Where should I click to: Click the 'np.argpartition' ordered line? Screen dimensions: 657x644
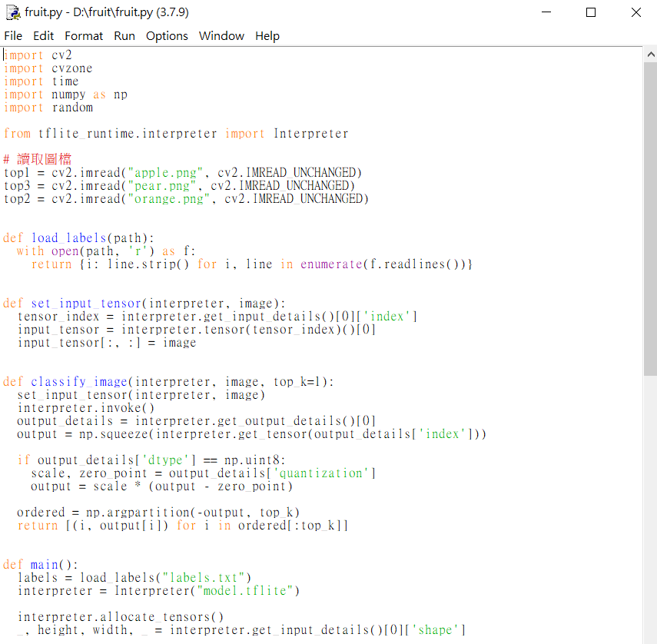[158, 513]
